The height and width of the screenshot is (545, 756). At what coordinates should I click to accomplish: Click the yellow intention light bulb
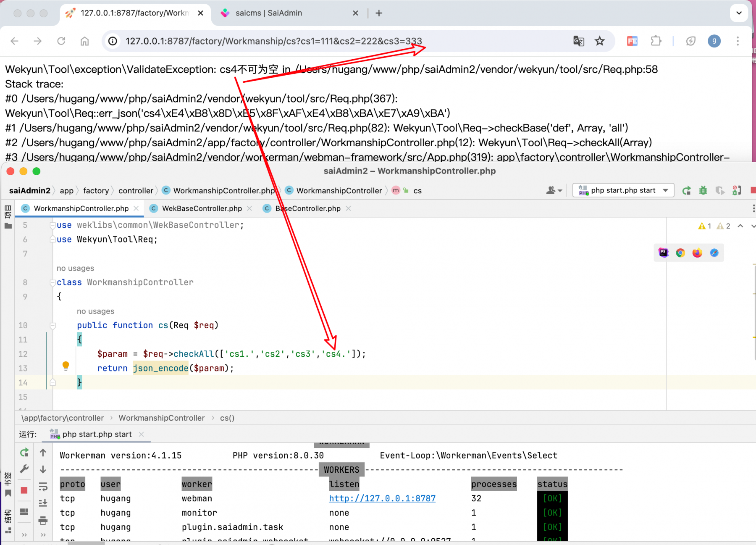tap(66, 366)
